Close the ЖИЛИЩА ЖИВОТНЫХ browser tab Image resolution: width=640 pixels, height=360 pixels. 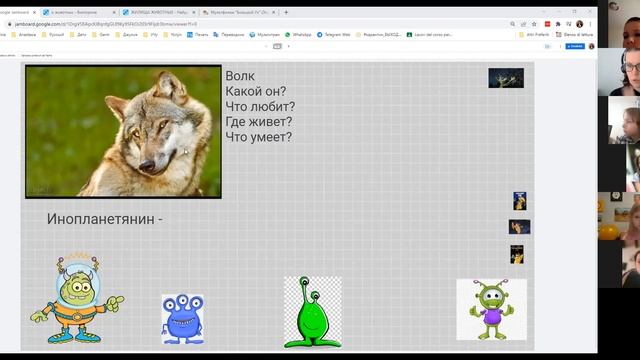pos(193,12)
